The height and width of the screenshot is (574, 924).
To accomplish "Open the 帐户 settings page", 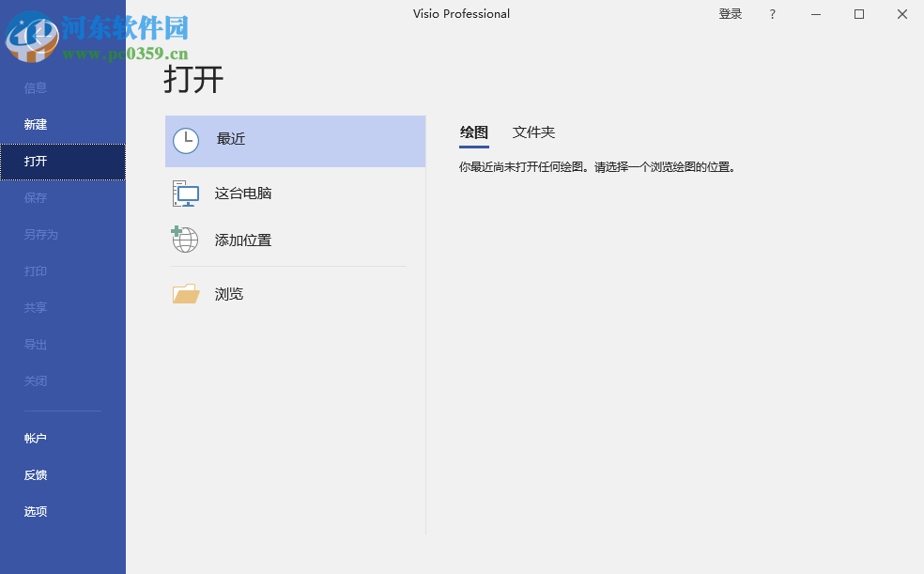I will (35, 437).
